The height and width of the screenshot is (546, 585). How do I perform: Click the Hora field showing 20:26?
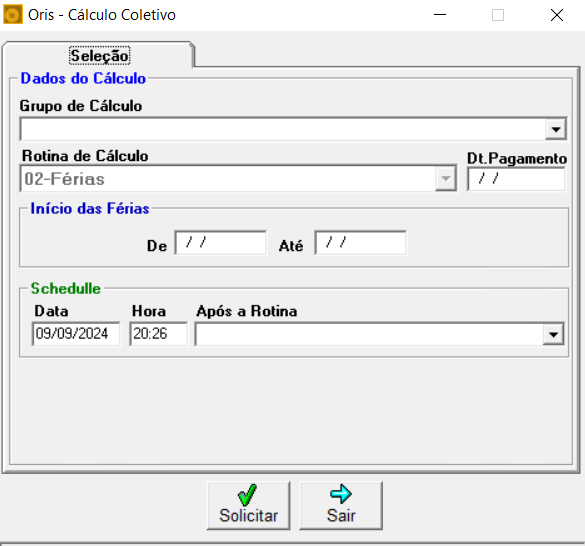point(159,334)
